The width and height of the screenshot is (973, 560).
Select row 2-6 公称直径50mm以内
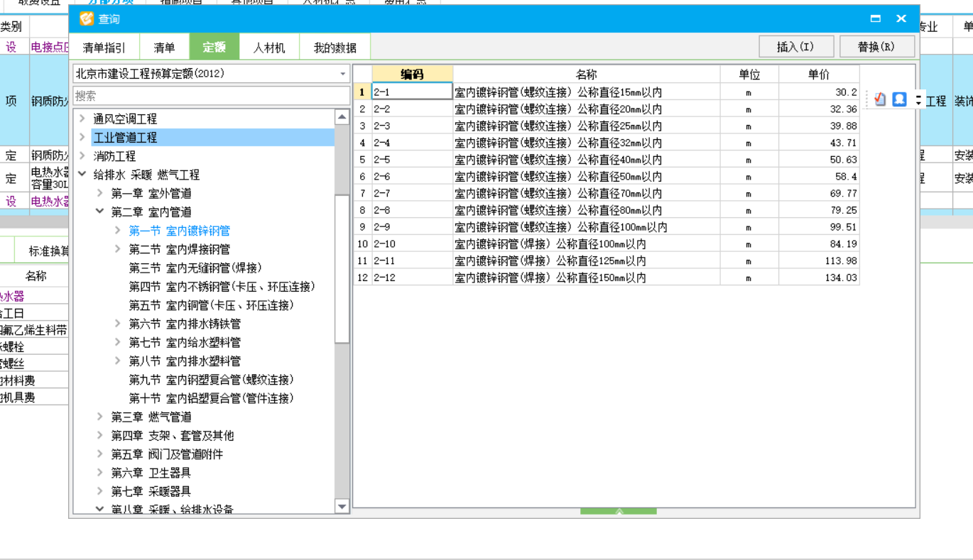[x=607, y=176]
